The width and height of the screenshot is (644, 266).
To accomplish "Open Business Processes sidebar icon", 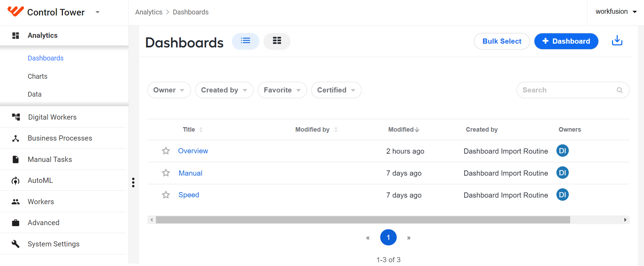I will coord(16,138).
